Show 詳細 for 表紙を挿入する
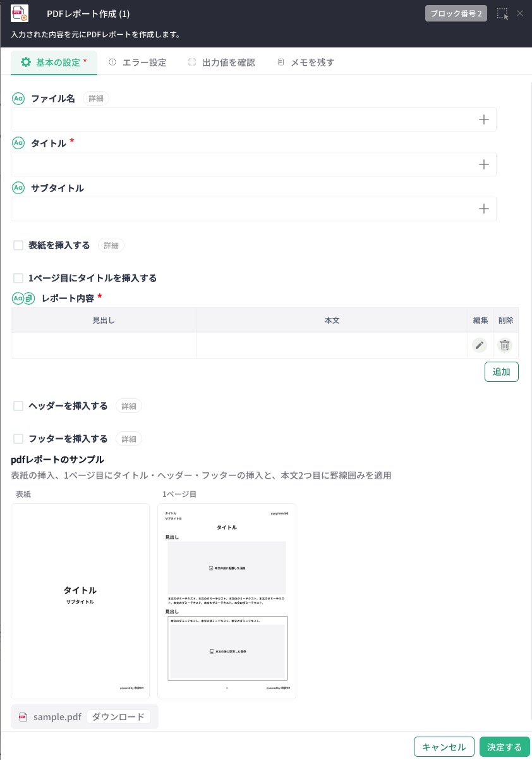 pyautogui.click(x=111, y=245)
